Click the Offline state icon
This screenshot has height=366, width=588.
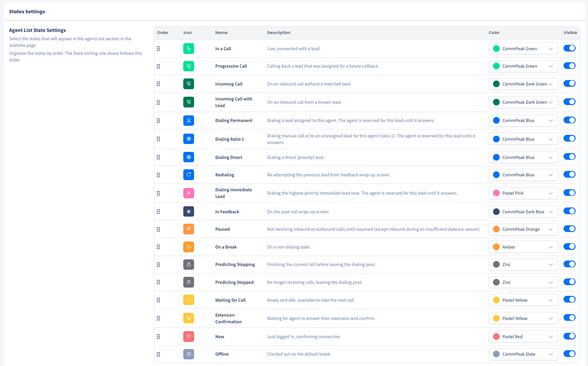tap(189, 354)
